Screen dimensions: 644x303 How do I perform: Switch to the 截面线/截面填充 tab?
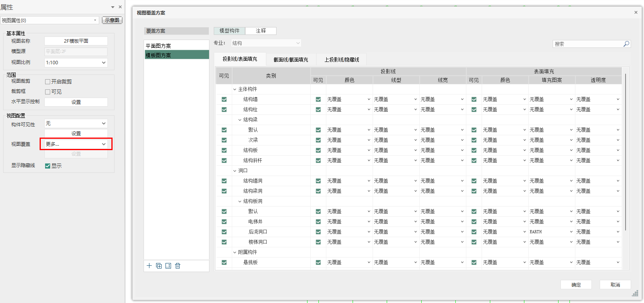point(291,60)
